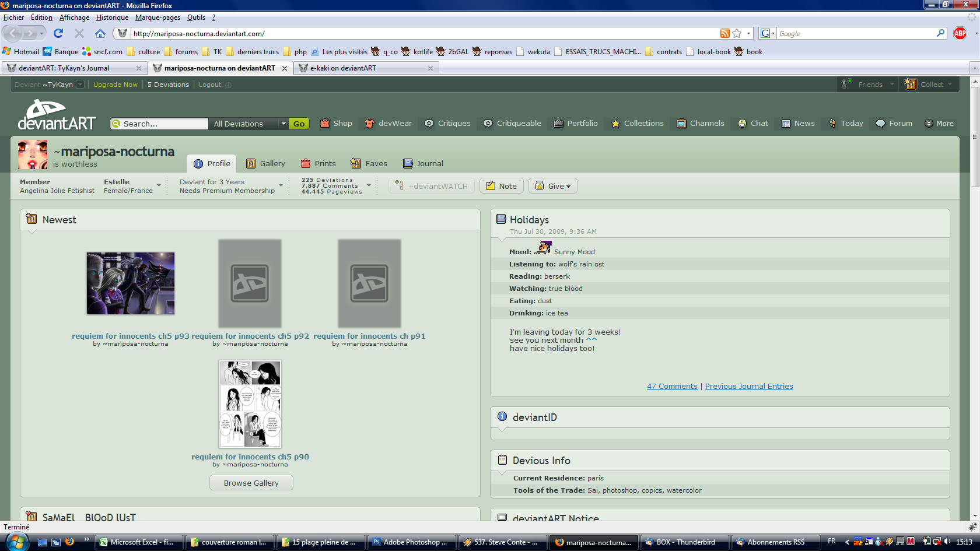This screenshot has height=551, width=980.
Task: Open the Windows Start button
Action: (17, 542)
